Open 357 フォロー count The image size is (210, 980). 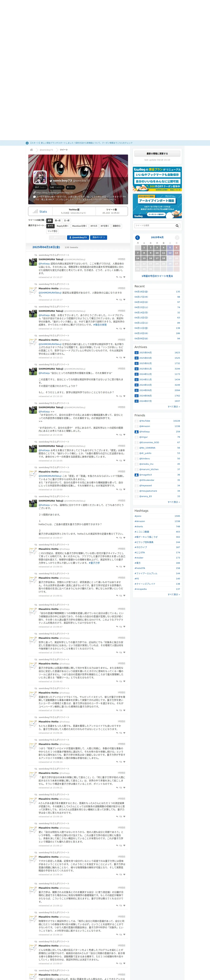pyautogui.click(x=40, y=187)
